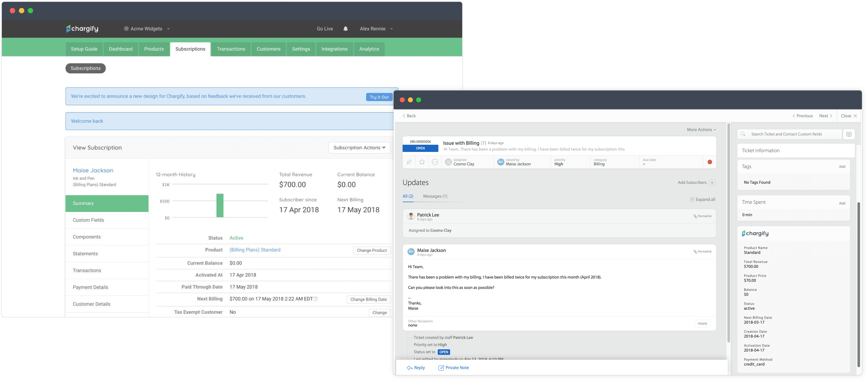
Task: Open the notifications bell in Chargify
Action: click(x=345, y=29)
